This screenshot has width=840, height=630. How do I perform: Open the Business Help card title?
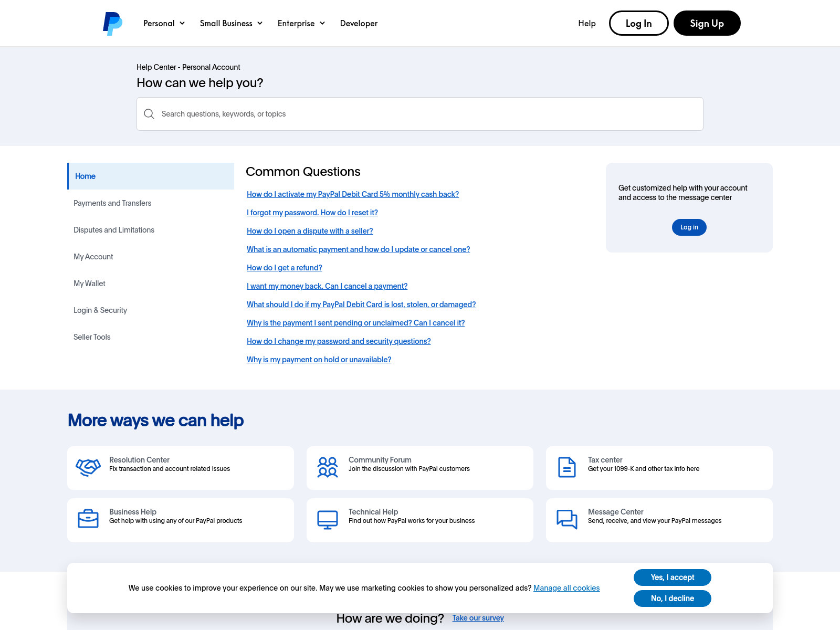(x=133, y=512)
